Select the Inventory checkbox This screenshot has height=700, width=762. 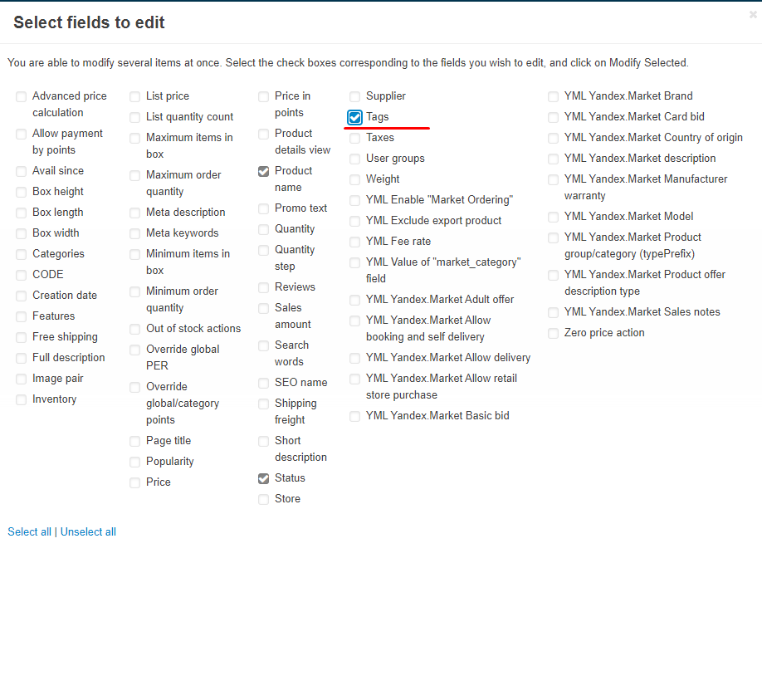pos(21,400)
